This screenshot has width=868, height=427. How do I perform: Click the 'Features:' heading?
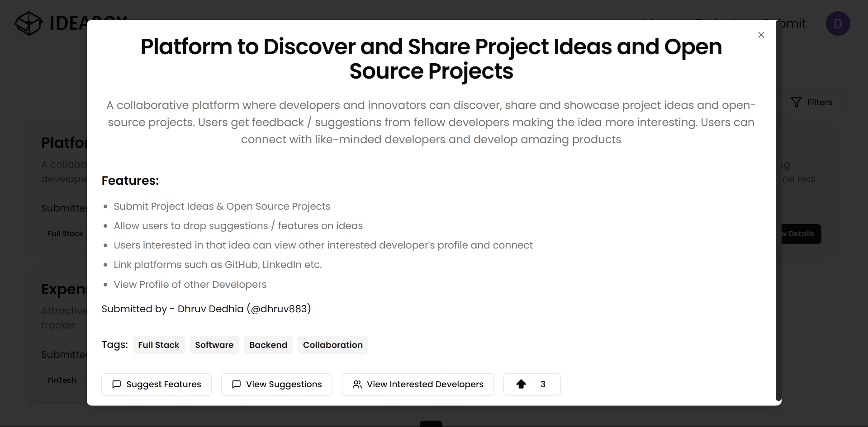click(130, 181)
